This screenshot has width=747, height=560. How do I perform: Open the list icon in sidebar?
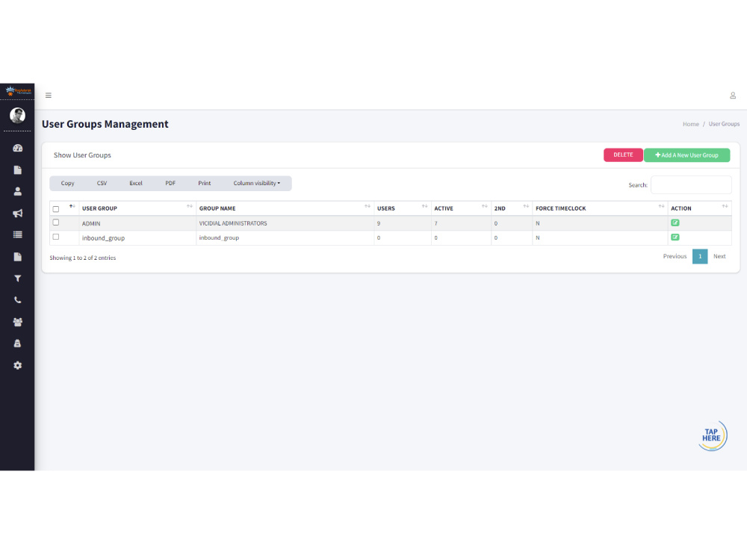point(18,234)
